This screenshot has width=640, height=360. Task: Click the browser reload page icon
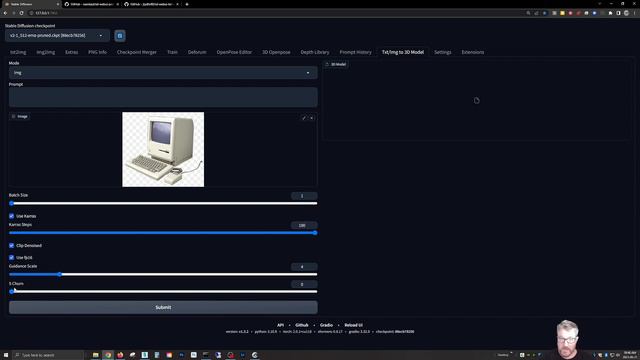pyautogui.click(x=22, y=13)
